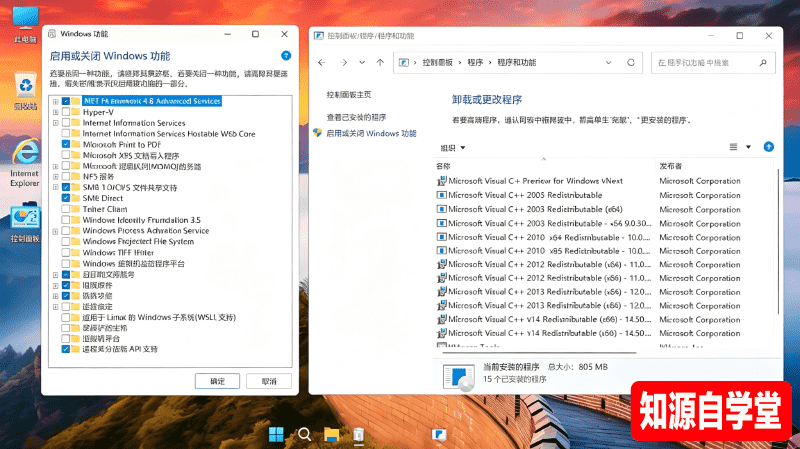Click the back arrow in Control Panel
This screenshot has width=800, height=449.
(x=321, y=62)
